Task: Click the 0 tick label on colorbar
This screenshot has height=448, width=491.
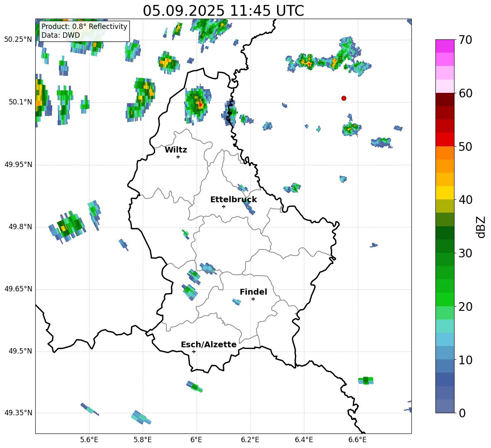Action: click(x=462, y=413)
